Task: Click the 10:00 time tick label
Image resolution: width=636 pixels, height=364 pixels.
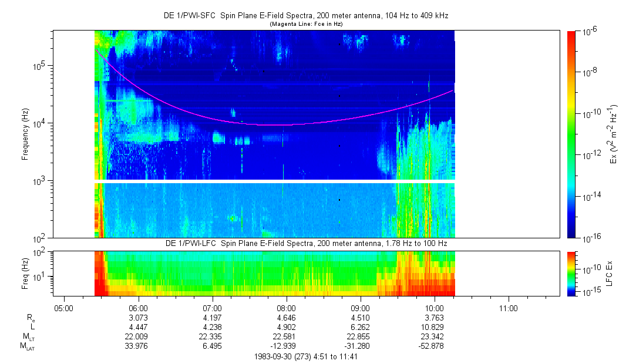Action: tap(434, 308)
